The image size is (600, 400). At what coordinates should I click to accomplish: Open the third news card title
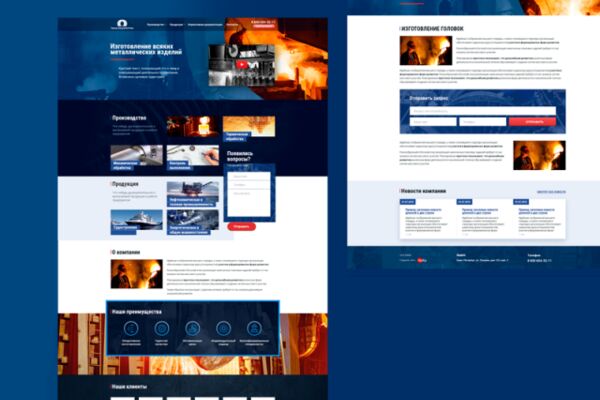click(536, 211)
